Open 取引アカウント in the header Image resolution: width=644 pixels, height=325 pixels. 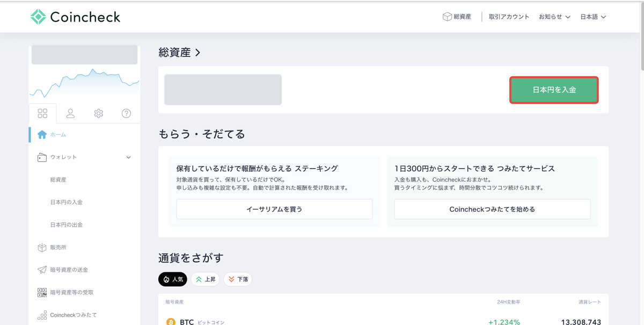coord(509,17)
